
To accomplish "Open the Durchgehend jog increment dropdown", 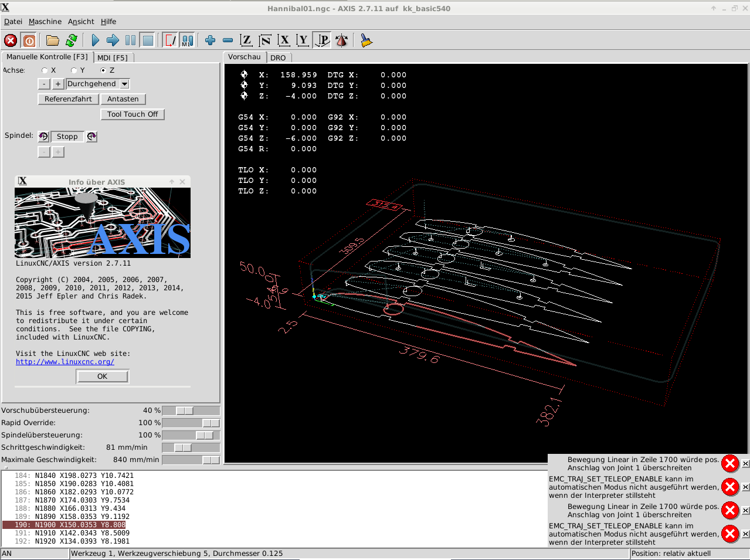I will tap(124, 84).
